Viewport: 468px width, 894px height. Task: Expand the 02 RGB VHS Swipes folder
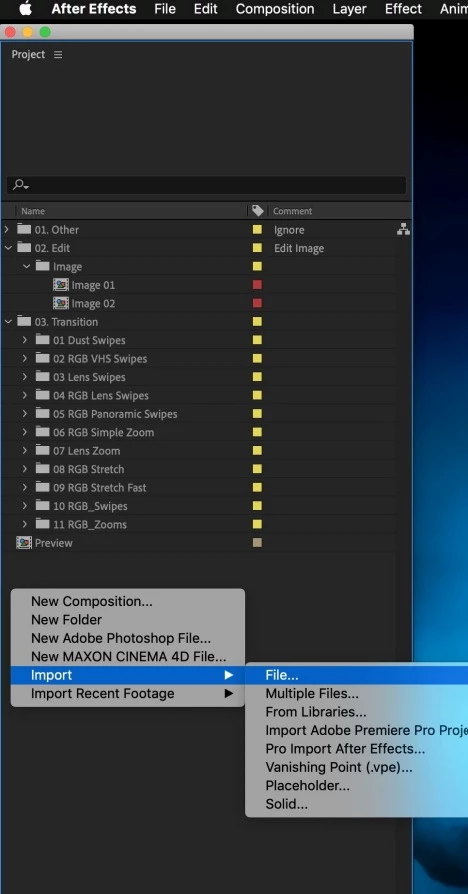click(25, 358)
